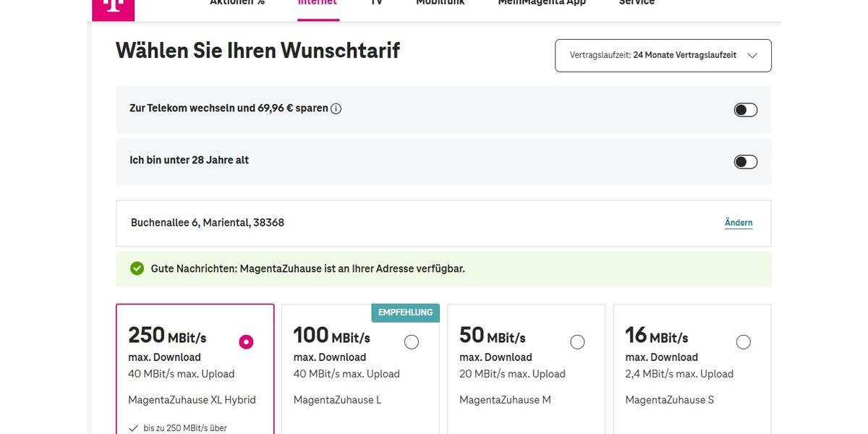This screenshot has width=868, height=434.
Task: Click '2,4 MBit/s max. Upload' text
Action: 679,374
